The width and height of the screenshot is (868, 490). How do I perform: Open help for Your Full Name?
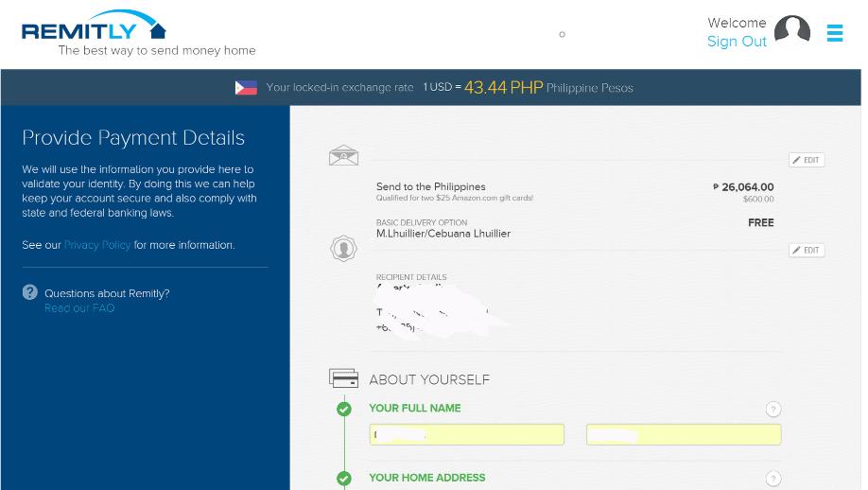click(x=773, y=410)
